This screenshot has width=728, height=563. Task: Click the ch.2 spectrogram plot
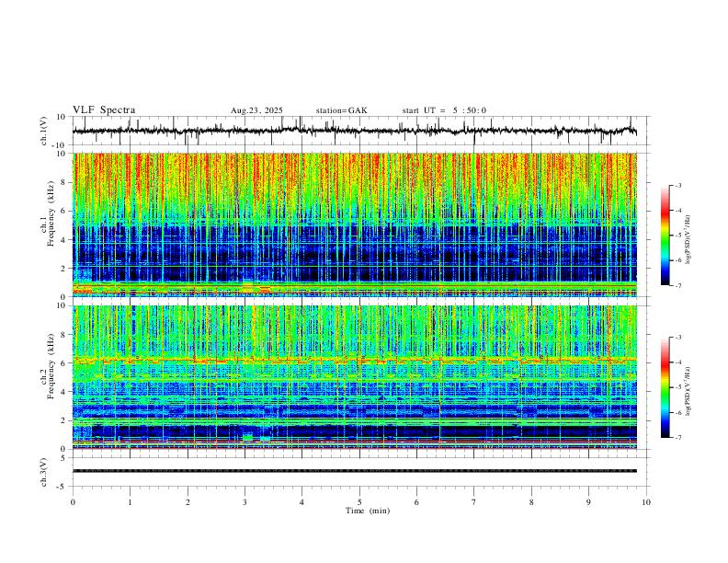[x=355, y=377]
